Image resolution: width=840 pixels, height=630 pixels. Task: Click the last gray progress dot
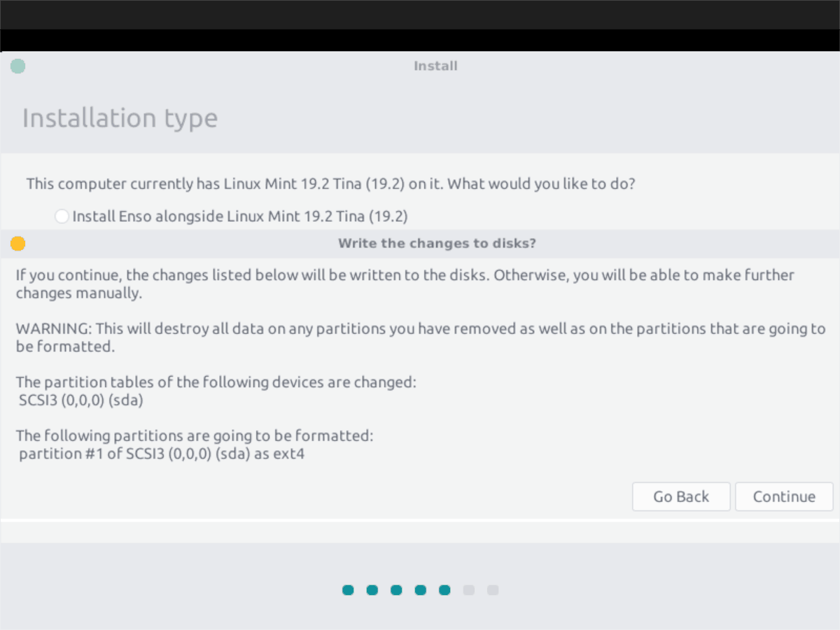click(x=492, y=590)
